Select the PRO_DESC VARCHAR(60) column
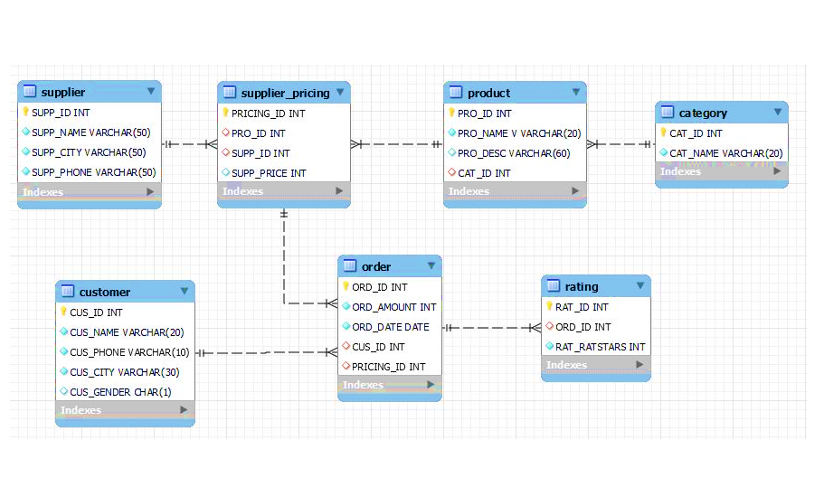 coord(515,153)
